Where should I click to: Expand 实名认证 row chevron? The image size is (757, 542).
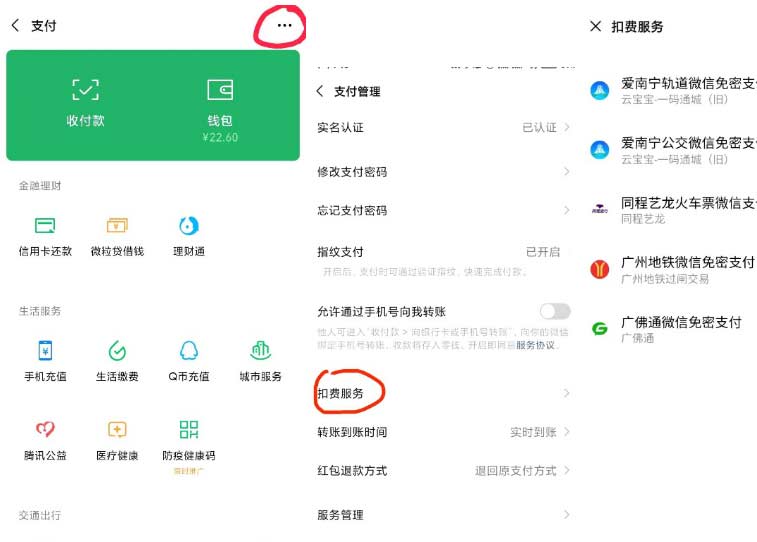[x=567, y=127]
